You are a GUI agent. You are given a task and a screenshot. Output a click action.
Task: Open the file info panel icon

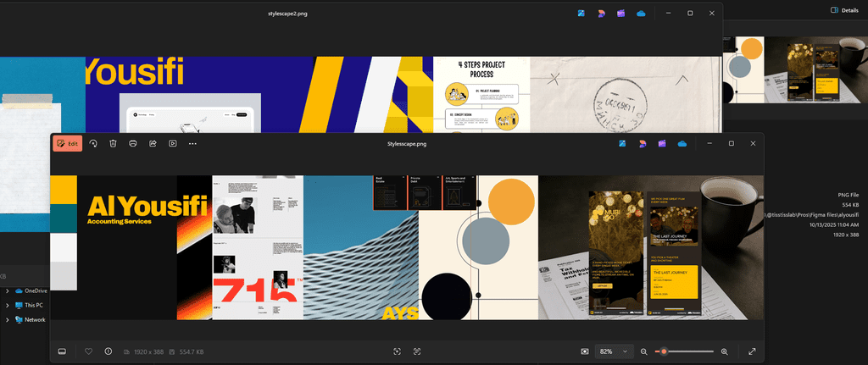(x=108, y=351)
